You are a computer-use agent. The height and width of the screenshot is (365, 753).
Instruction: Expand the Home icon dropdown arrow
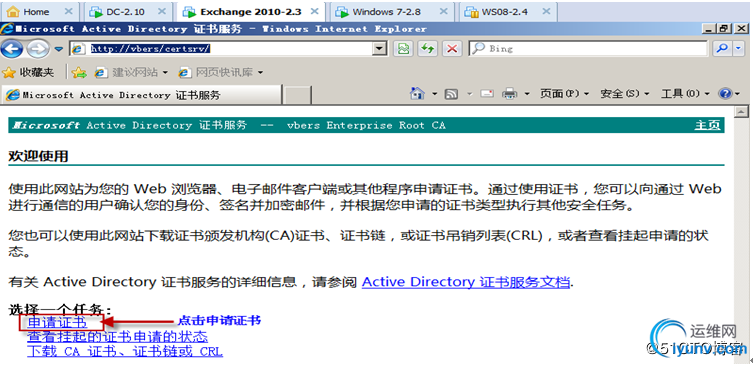point(435,94)
